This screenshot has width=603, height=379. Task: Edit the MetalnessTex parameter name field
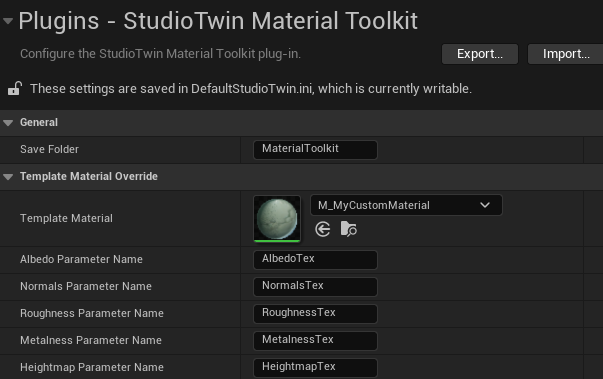click(x=315, y=340)
